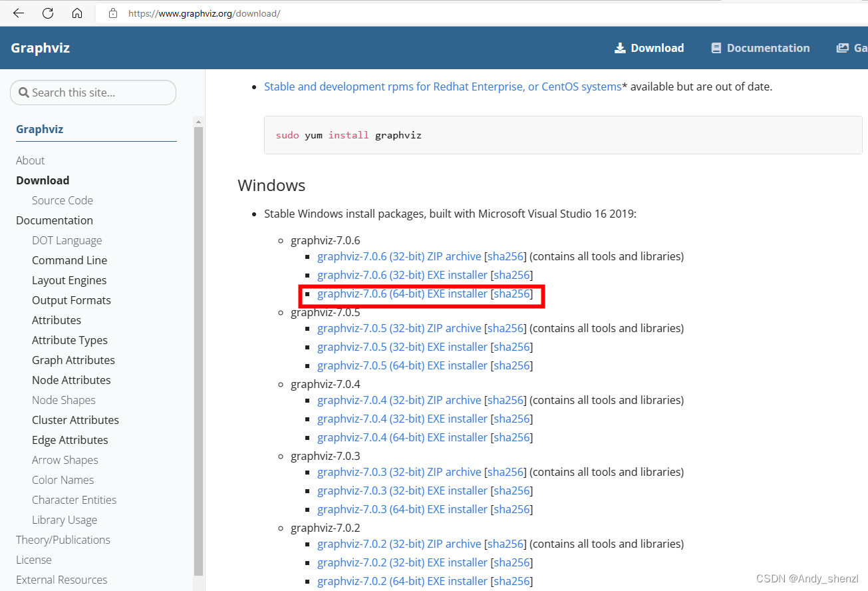Focus the Search this site field

coord(93,93)
